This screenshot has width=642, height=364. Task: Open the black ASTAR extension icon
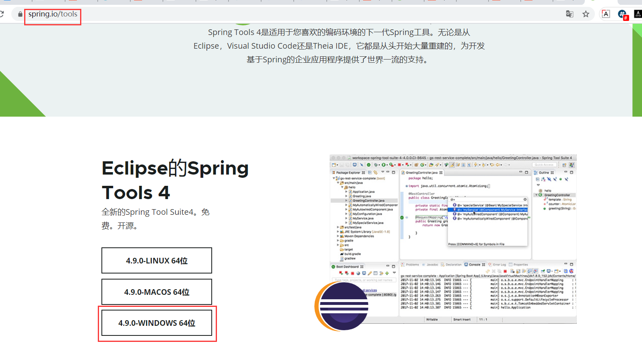tap(638, 14)
